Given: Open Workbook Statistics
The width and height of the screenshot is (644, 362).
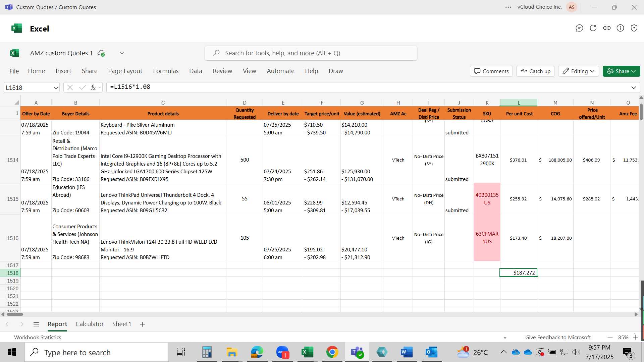Looking at the screenshot, I should point(38,338).
